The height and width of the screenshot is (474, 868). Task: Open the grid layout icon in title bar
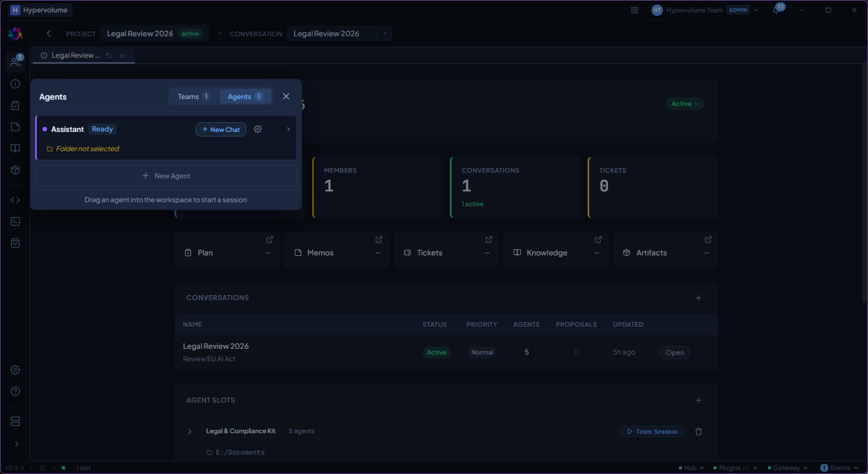[635, 10]
